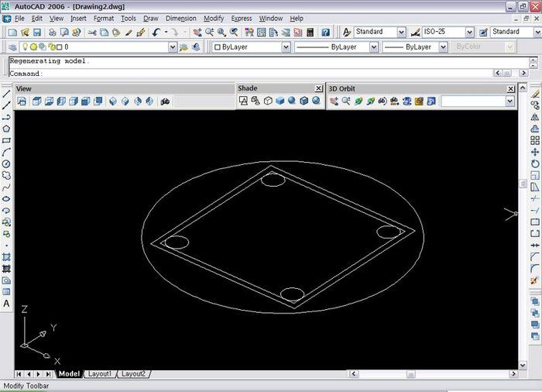
Task: Click the 3D Swivel icon
Action: tap(382, 101)
